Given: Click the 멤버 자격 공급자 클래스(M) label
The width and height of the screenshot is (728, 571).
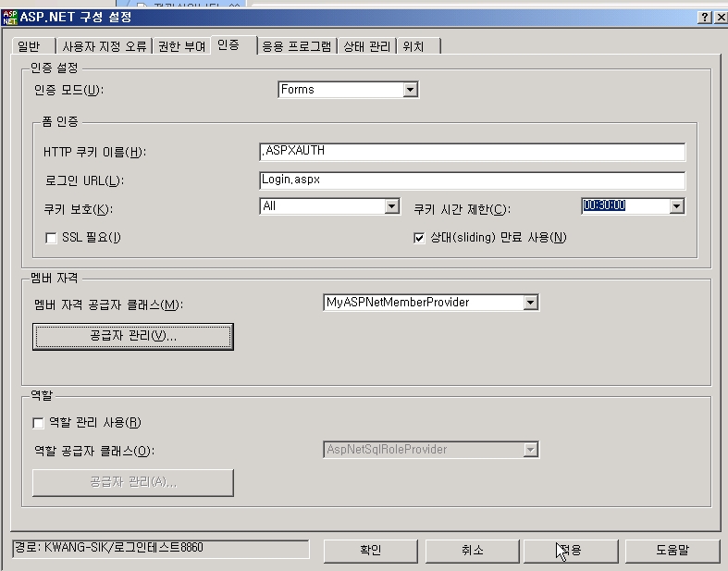Looking at the screenshot, I should pyautogui.click(x=108, y=304).
